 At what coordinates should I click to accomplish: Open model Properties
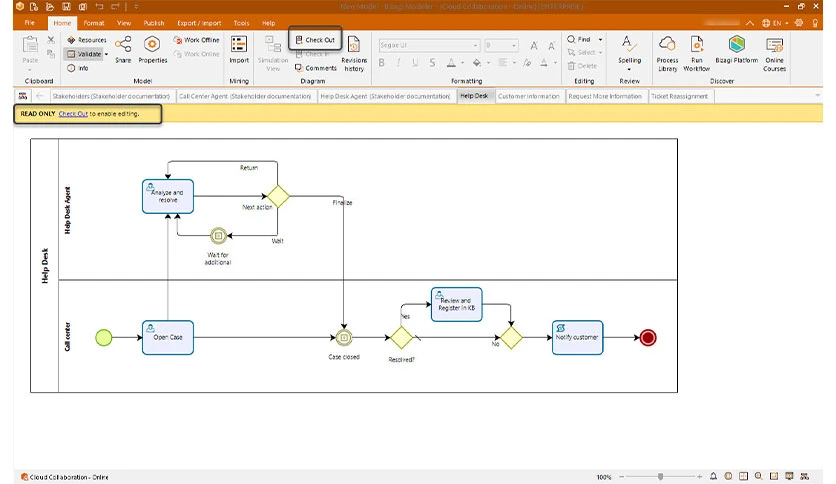[x=152, y=49]
